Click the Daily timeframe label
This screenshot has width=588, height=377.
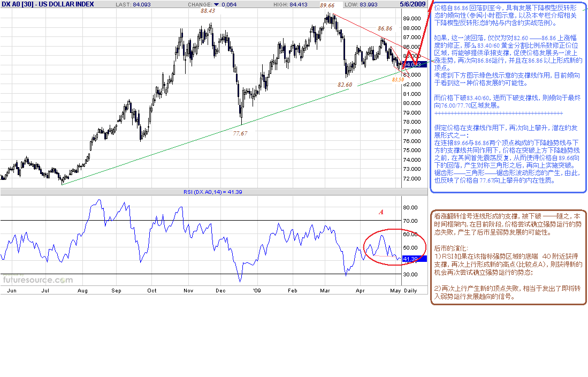[x=410, y=291]
